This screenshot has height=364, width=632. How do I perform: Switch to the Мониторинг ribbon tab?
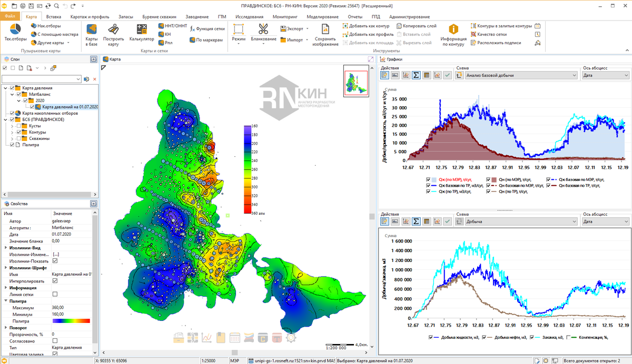(x=285, y=17)
